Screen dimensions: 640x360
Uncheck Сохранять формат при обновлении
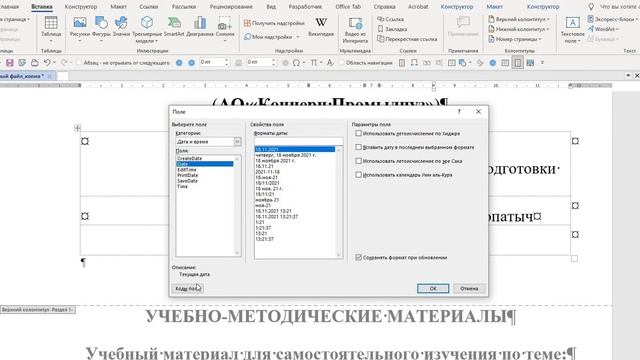click(x=358, y=258)
